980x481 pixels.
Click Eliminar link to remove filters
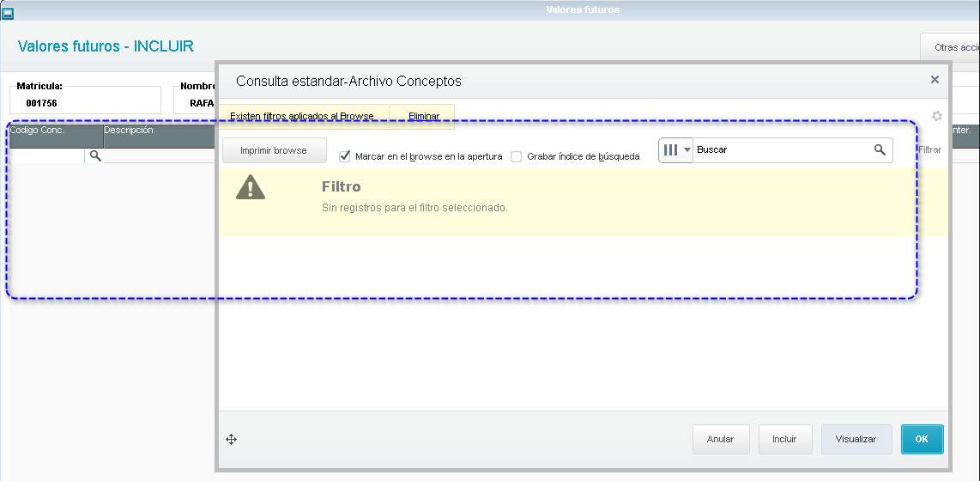coord(424,116)
